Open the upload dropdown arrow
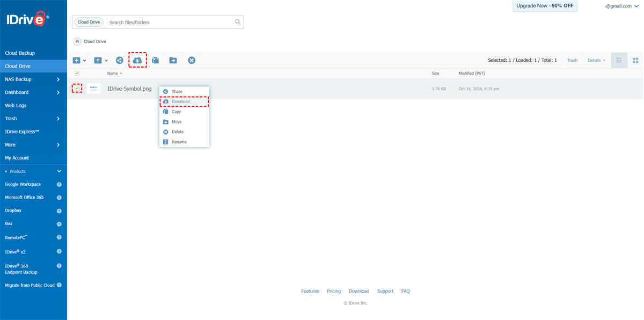This screenshot has height=320, width=644. [106, 61]
